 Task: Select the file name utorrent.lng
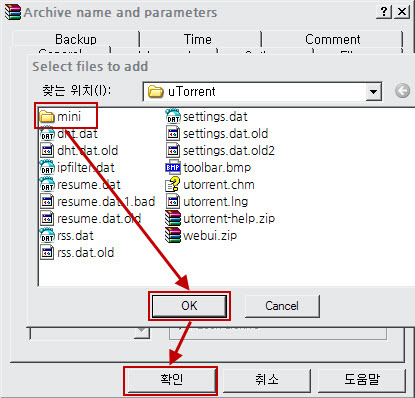pyautogui.click(x=216, y=202)
